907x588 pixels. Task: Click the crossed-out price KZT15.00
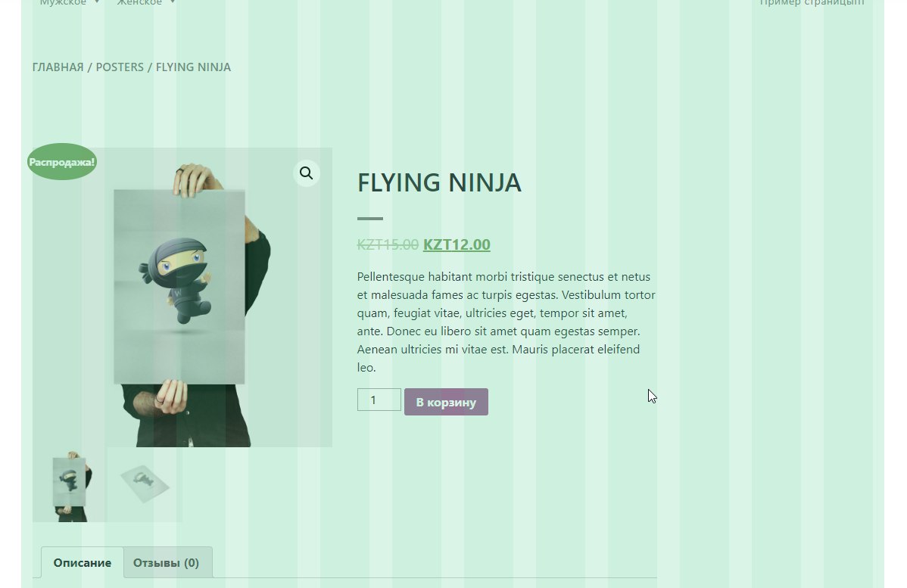point(388,244)
